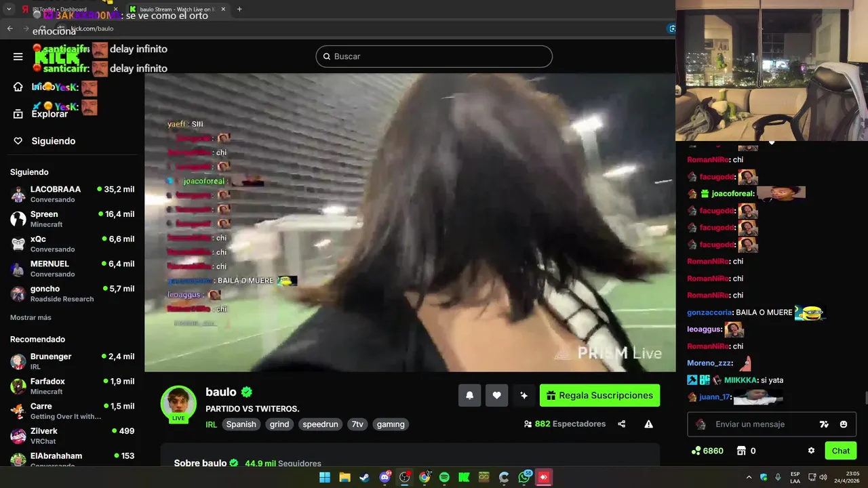The image size is (868, 488).
Task: Click the kick.com/baulo address bar
Action: (366, 28)
